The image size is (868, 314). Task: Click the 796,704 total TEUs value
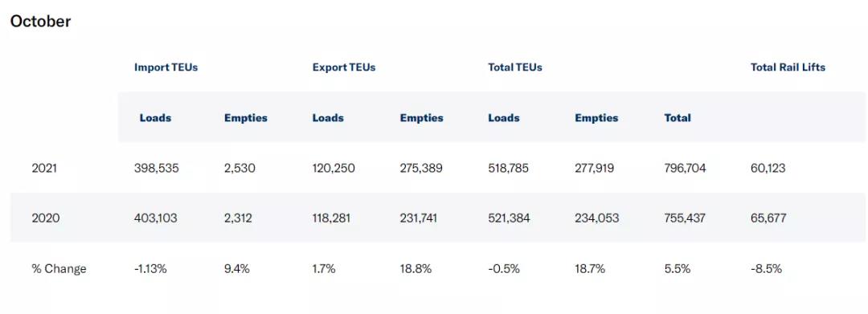coord(686,168)
